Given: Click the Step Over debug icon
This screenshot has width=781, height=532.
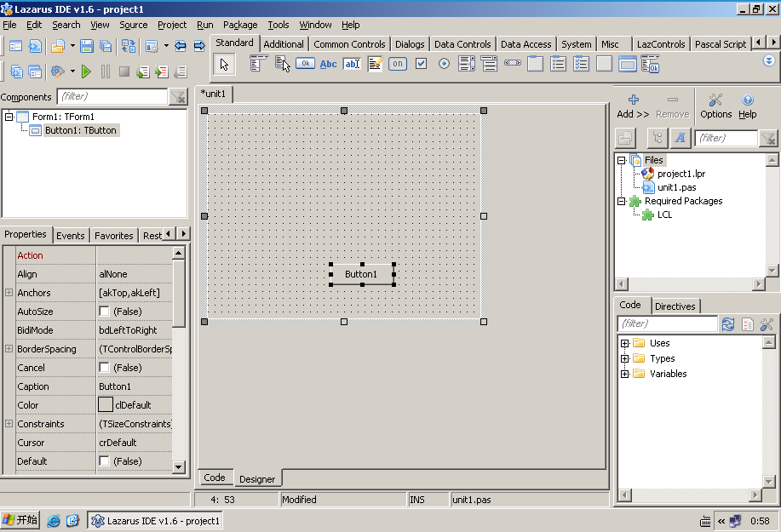Looking at the screenshot, I should 161,72.
